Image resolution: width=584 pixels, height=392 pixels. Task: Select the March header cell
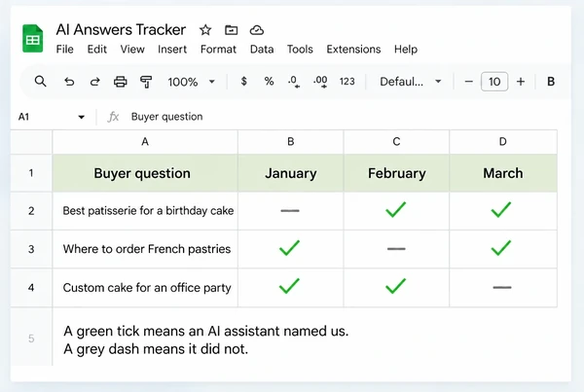tap(503, 173)
